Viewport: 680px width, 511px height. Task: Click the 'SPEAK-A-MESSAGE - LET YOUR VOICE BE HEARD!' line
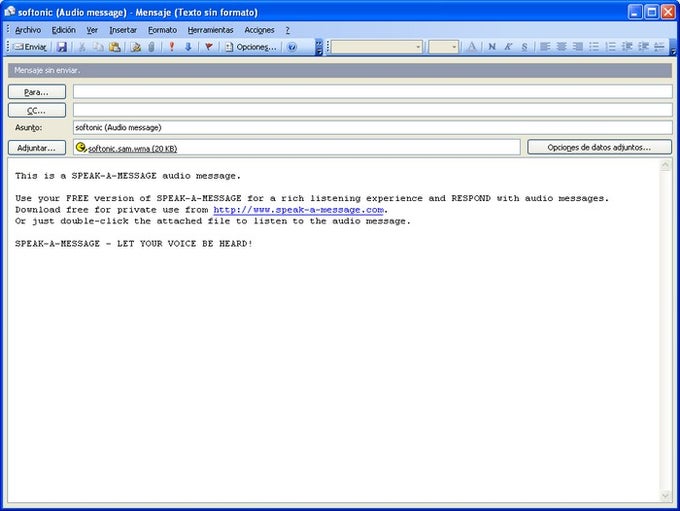(134, 244)
